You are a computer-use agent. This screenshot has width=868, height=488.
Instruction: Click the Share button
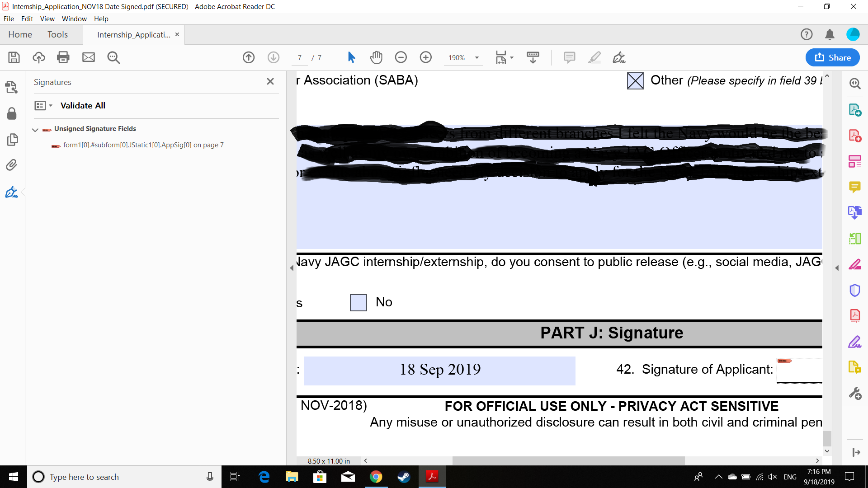[832, 57]
